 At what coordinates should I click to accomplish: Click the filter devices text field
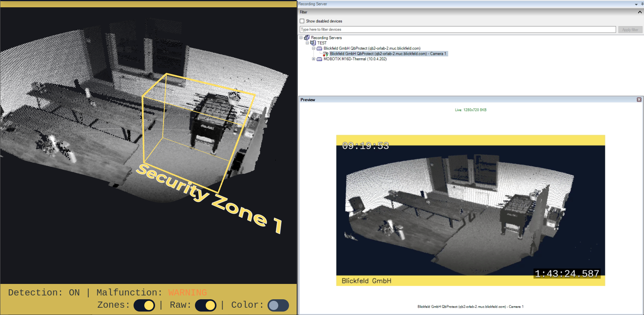(x=457, y=30)
